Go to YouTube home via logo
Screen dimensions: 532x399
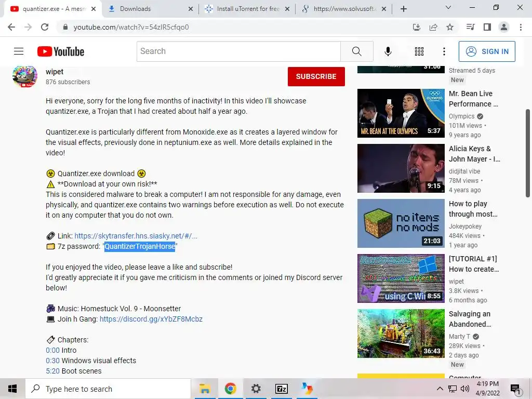pyautogui.click(x=61, y=51)
